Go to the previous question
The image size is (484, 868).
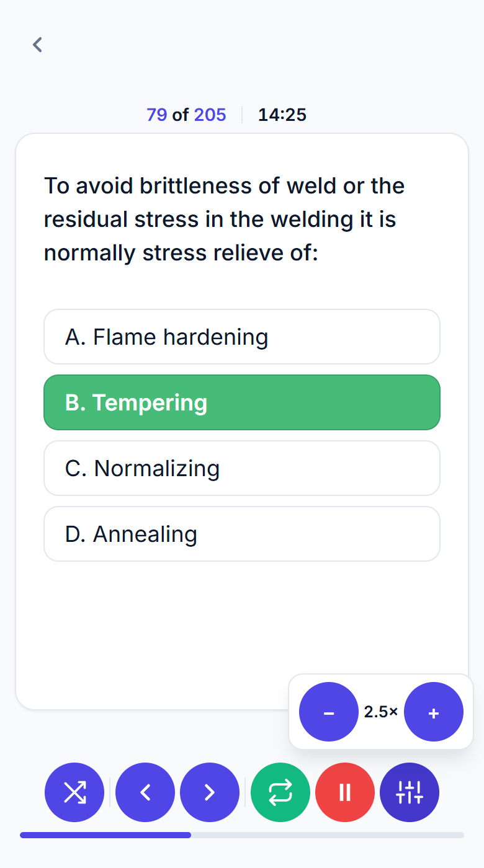[145, 792]
